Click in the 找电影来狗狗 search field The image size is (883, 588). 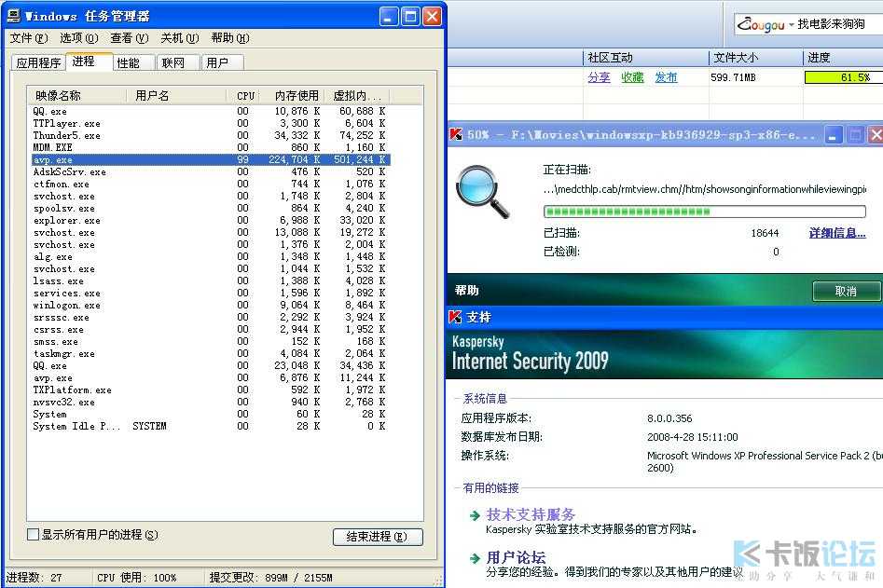coord(837,24)
